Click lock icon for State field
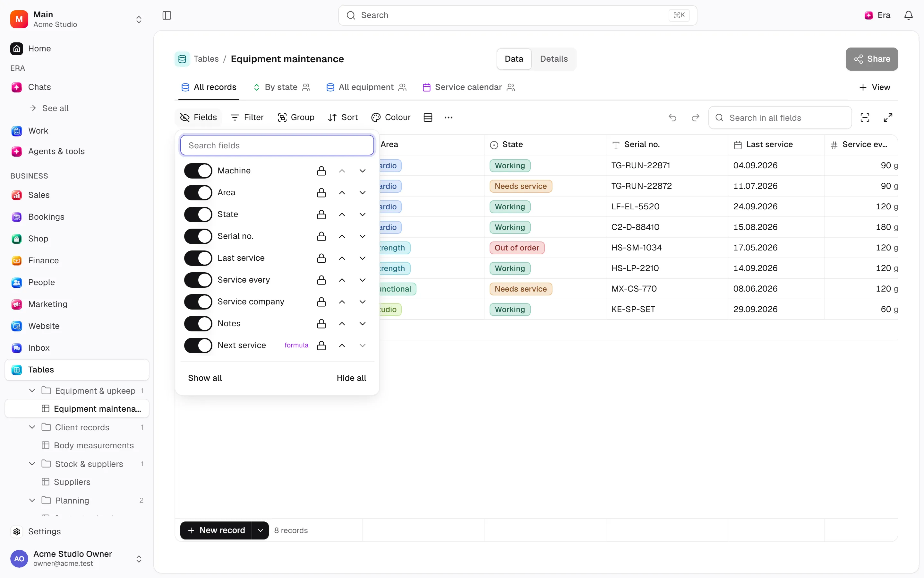This screenshot has height=578, width=924. pos(321,215)
